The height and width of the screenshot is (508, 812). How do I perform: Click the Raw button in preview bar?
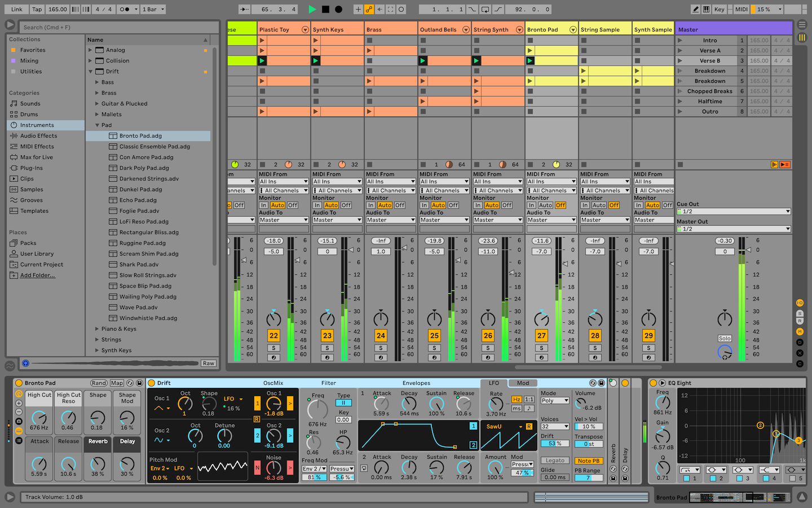(209, 363)
